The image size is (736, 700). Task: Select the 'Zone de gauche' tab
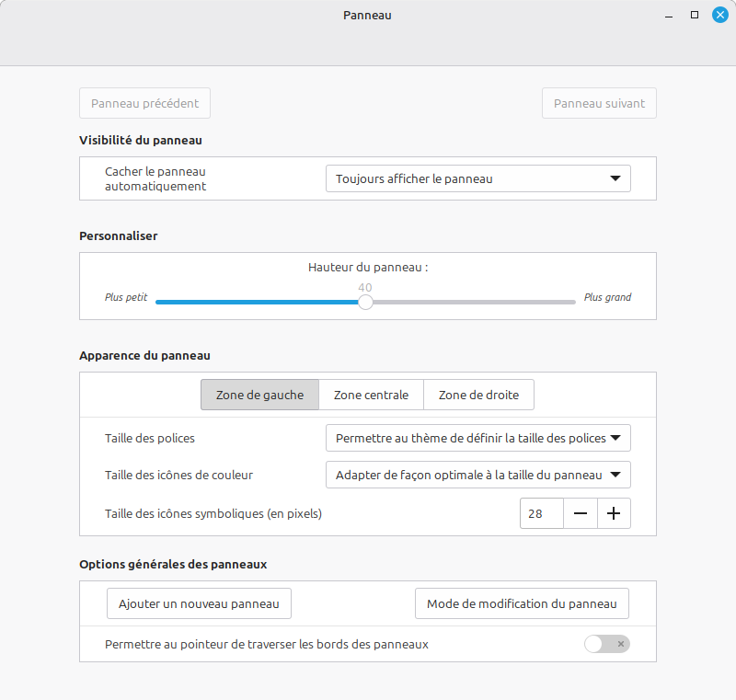pyautogui.click(x=259, y=395)
